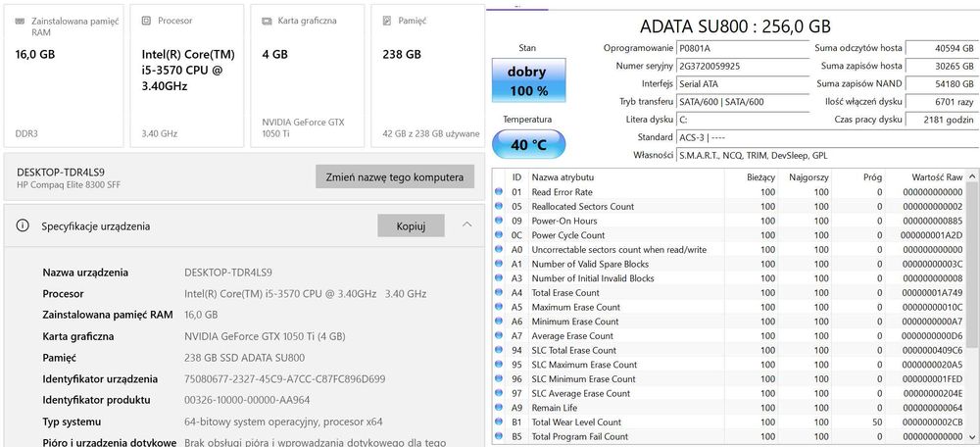Click raw value 000000001A2D of Power Cycle Count

pos(933,235)
